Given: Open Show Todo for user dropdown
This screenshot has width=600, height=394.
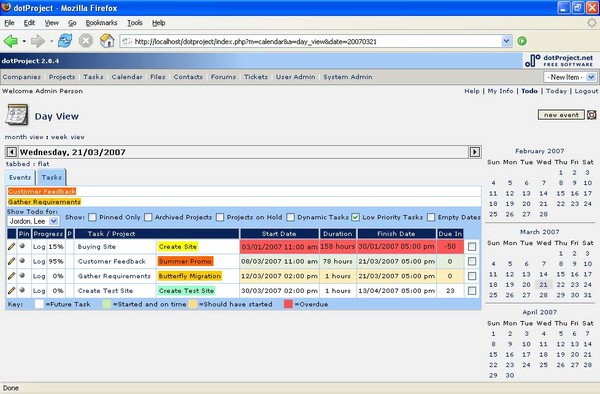Looking at the screenshot, I should coord(33,221).
